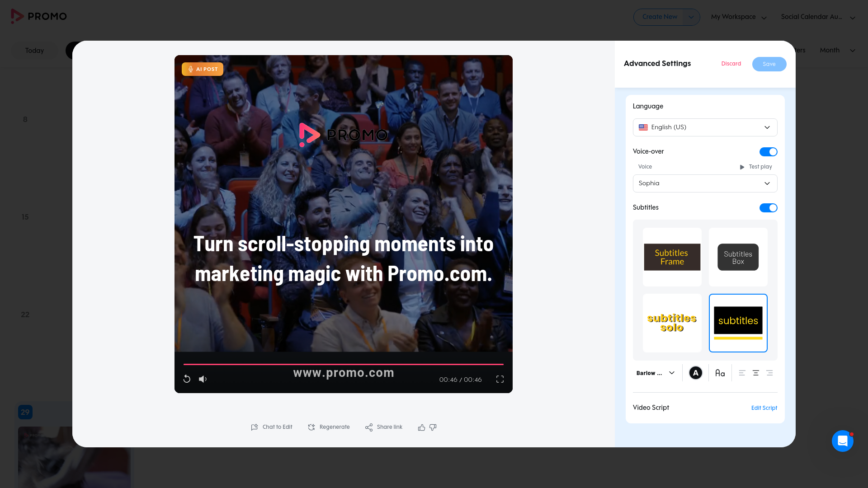Click the Create New button
Image resolution: width=868 pixels, height=488 pixels.
(660, 17)
